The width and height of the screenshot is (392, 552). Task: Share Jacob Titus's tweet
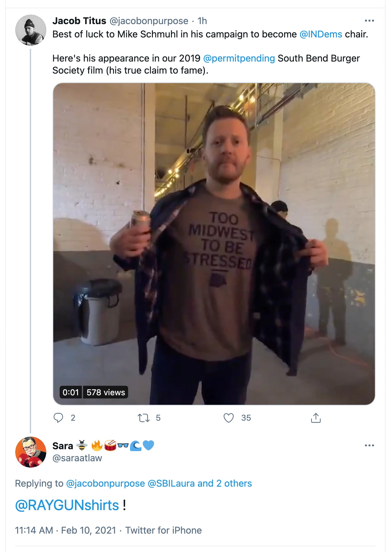(x=316, y=418)
